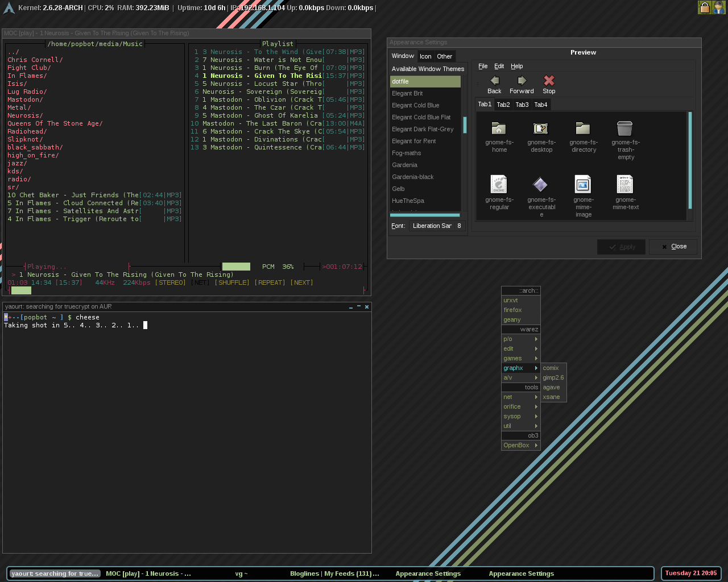Viewport: 728px width, 582px height.
Task: Open the Help menu in Preview
Action: click(516, 66)
